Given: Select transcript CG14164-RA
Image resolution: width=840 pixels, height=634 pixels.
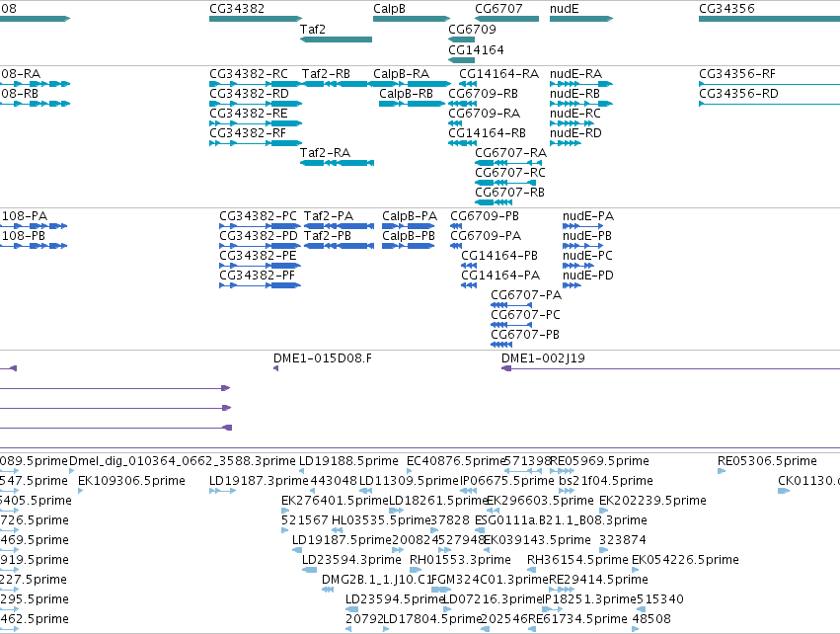Looking at the screenshot, I should [499, 74].
